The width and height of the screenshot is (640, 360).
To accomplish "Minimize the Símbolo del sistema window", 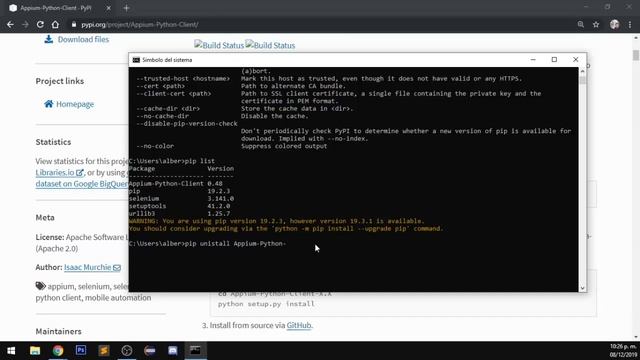I will pyautogui.click(x=533, y=60).
